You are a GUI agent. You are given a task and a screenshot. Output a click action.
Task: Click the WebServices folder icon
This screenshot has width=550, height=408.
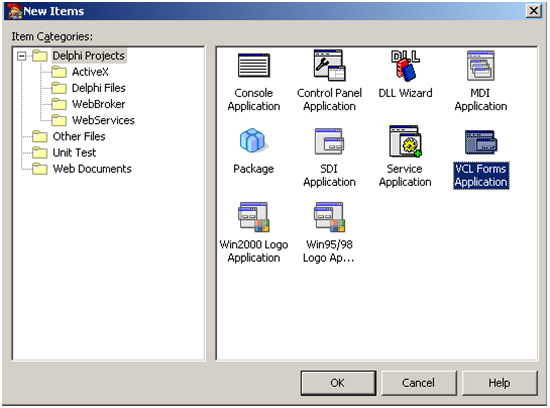point(59,120)
